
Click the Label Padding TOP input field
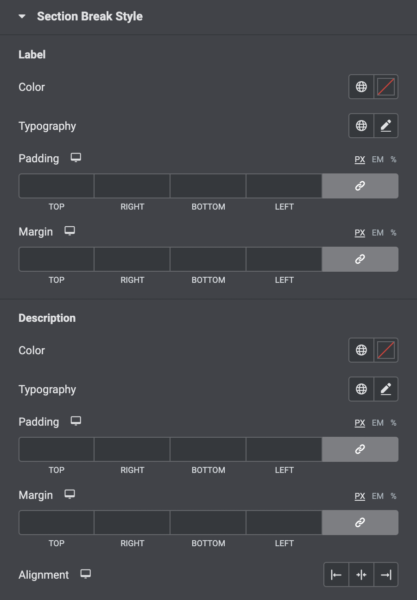tap(56, 186)
